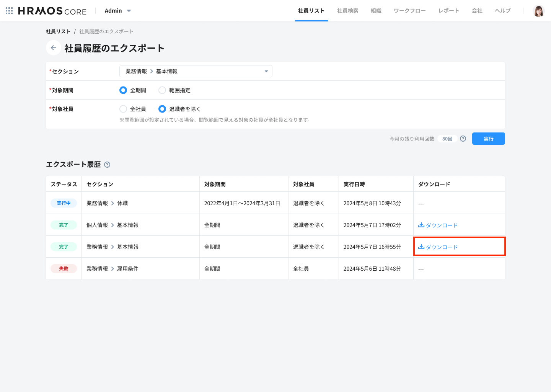Screen dimensions: 551x392
Task: Select the 範囲指定 radio button
Action: click(x=162, y=90)
